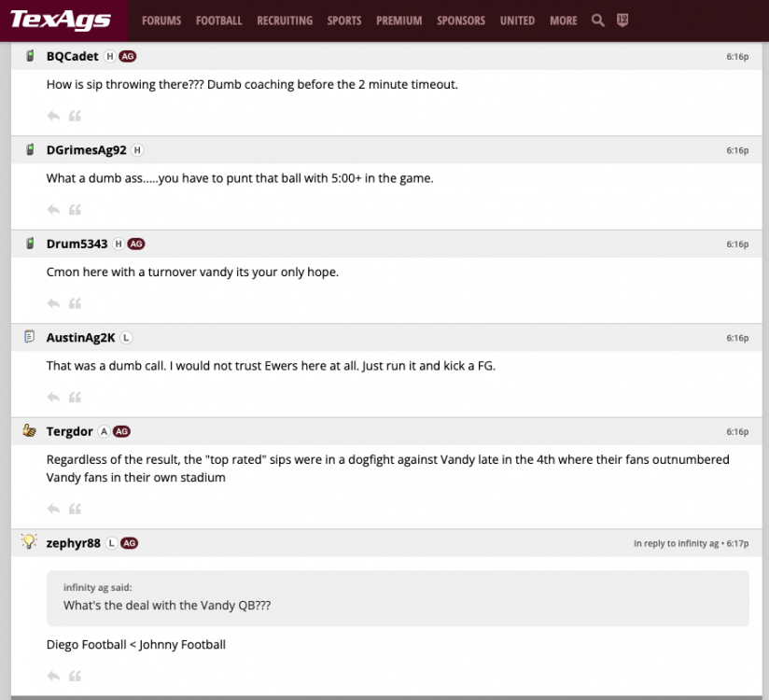Open the search magnifier in the navbar
The image size is (769, 700).
pyautogui.click(x=598, y=21)
